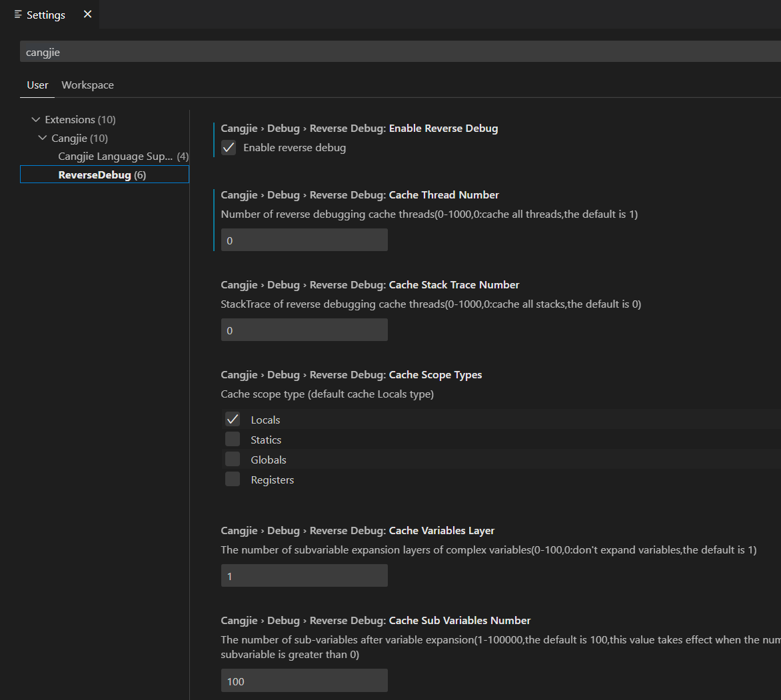Click the settings search box containing cangjie
This screenshot has height=700, width=781.
tap(400, 52)
